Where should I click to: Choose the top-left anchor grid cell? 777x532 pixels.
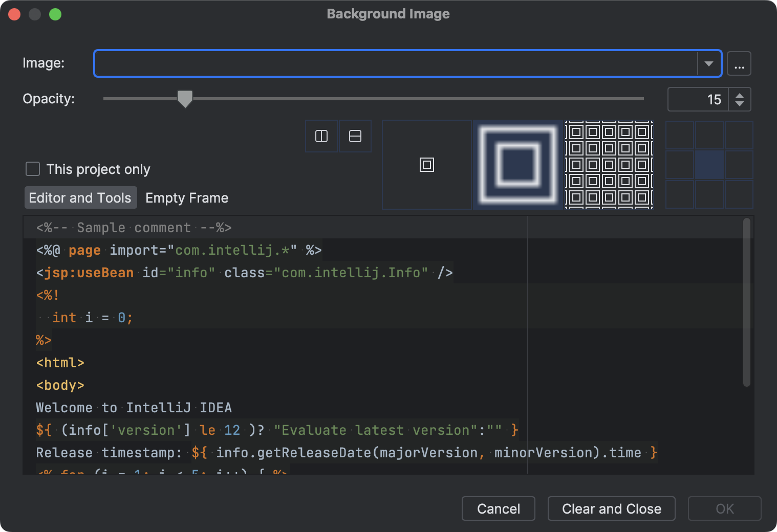click(680, 136)
